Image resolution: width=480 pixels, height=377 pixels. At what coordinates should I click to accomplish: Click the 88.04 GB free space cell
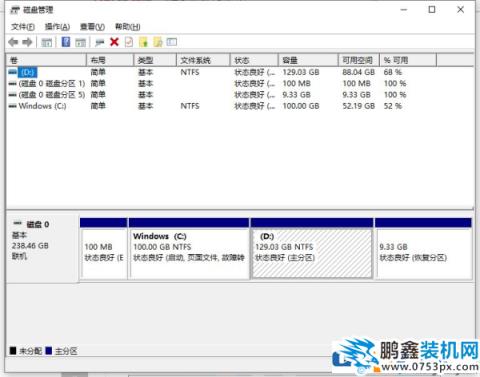359,72
